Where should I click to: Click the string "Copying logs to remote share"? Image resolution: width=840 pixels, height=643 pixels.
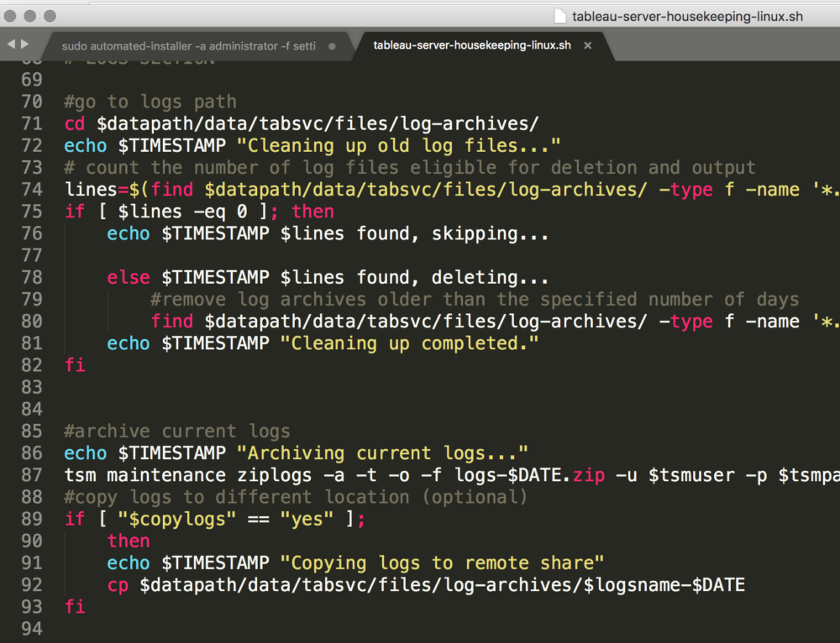[442, 562]
